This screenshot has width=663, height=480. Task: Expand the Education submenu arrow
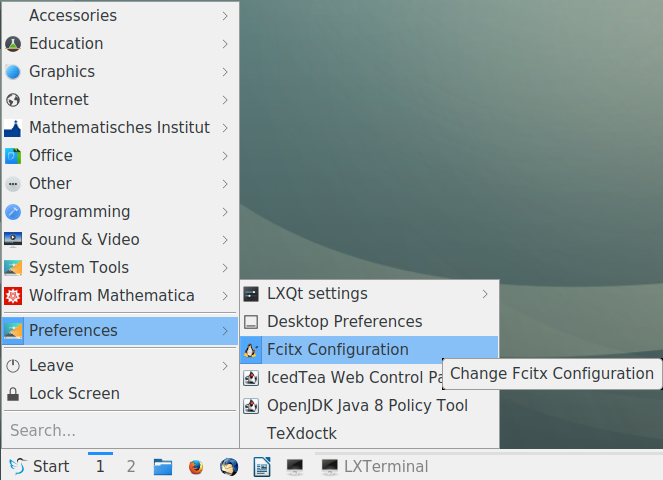pyautogui.click(x=225, y=44)
